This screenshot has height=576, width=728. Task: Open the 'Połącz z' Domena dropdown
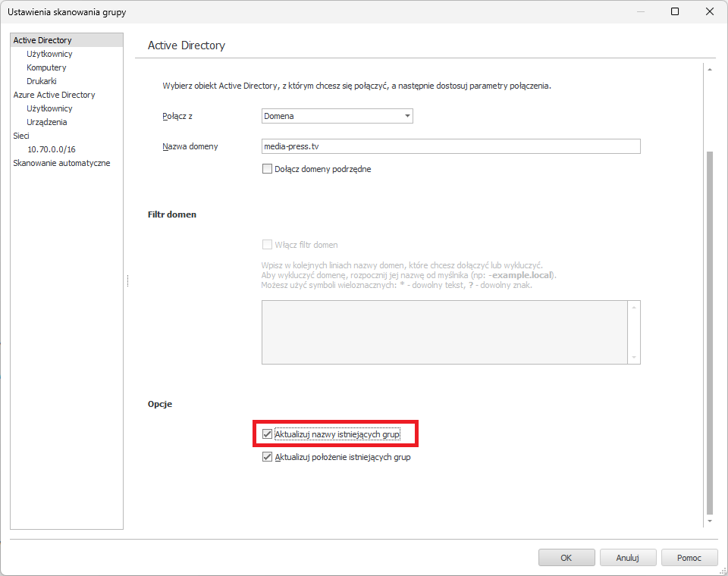pos(337,116)
